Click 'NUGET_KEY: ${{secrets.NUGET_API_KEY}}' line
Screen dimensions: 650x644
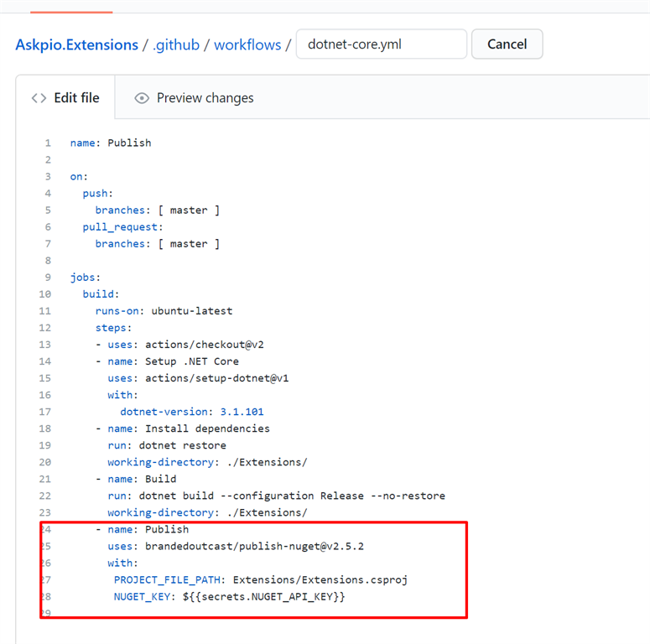pos(229,597)
